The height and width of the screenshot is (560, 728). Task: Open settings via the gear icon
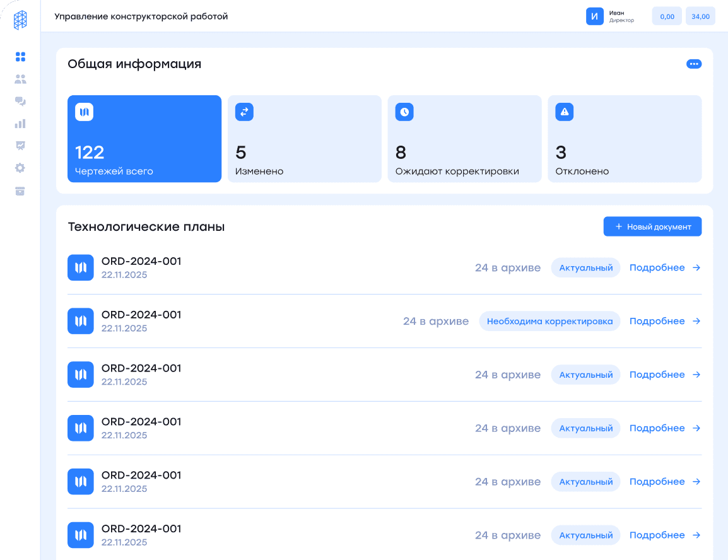click(20, 168)
